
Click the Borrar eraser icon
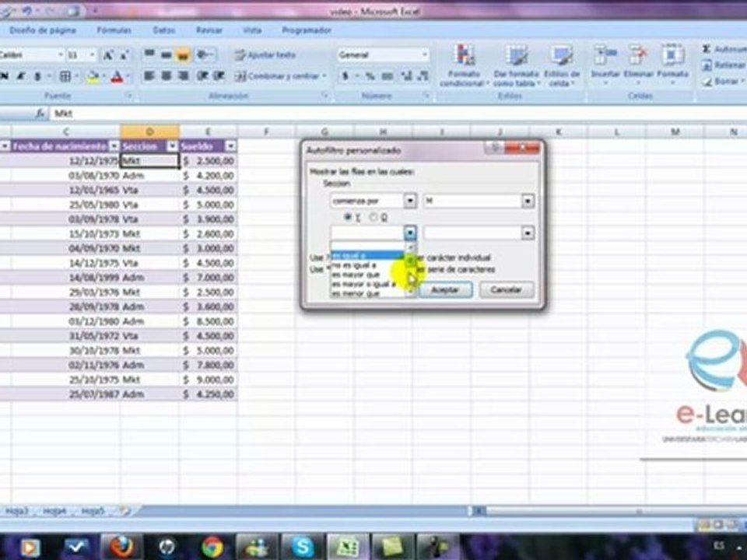tap(707, 82)
